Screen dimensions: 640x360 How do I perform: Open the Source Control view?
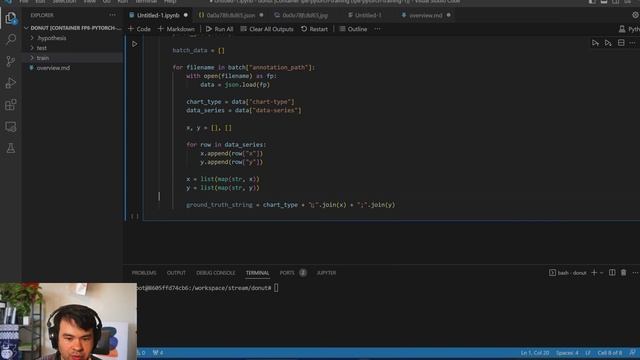coord(11,61)
